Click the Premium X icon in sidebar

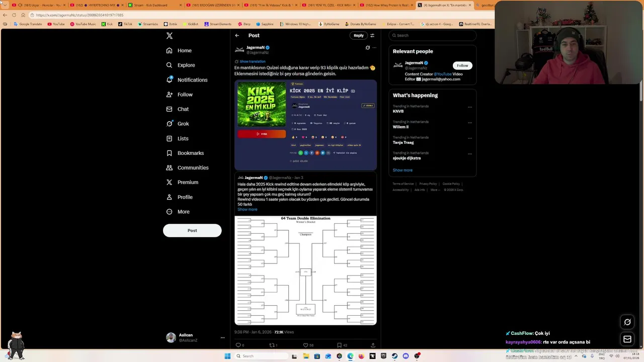[x=170, y=182]
